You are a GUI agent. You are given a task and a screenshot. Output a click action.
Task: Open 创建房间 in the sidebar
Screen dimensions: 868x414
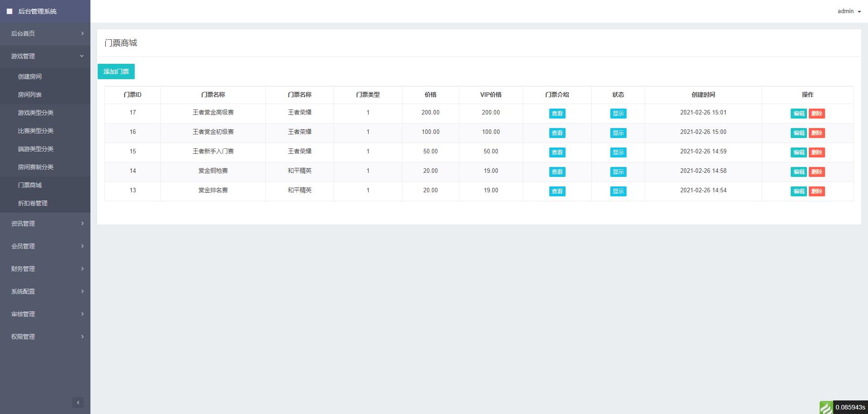(x=45, y=76)
